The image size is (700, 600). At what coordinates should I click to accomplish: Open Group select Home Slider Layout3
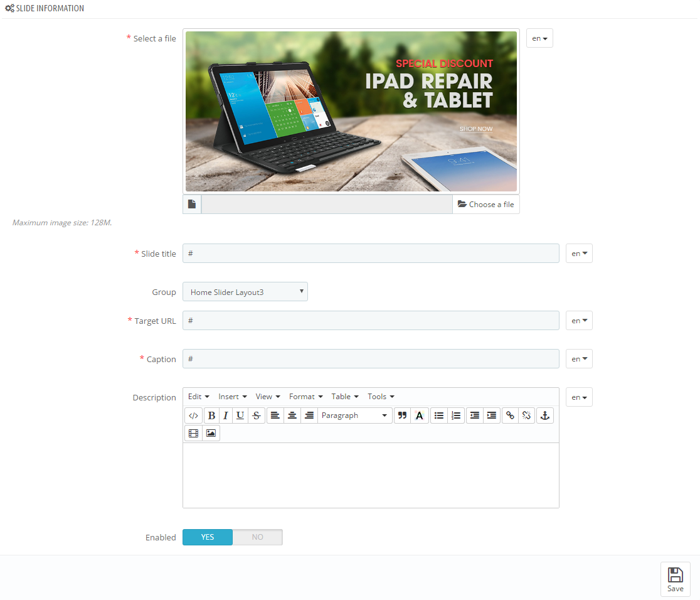[245, 292]
